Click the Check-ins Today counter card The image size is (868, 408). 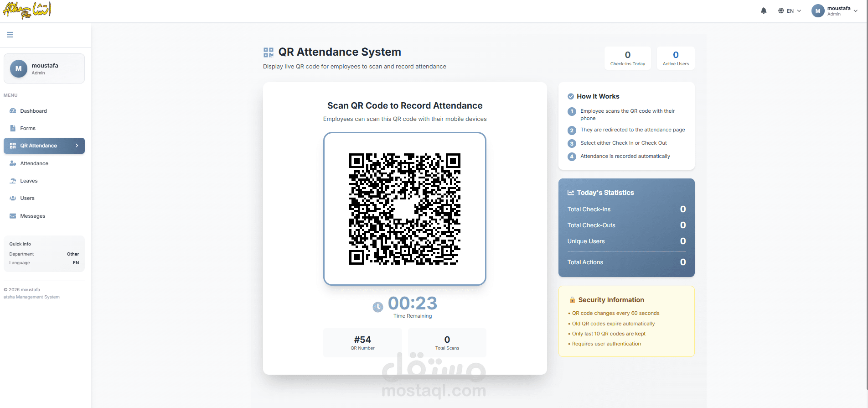coord(628,58)
